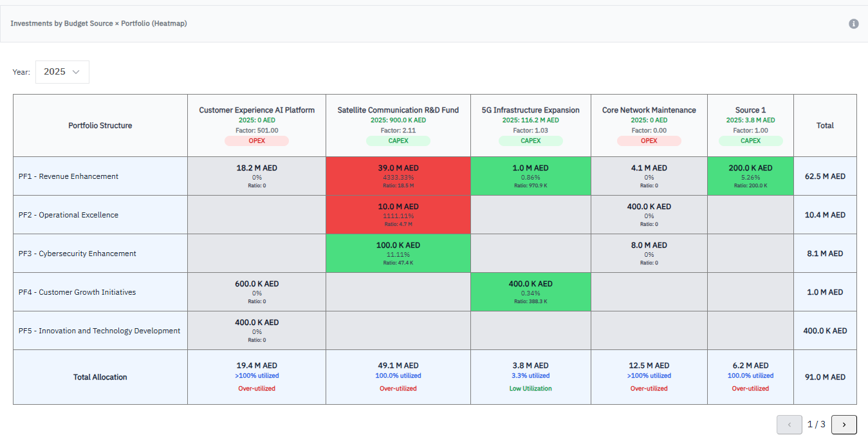Click the previous page arrow button
This screenshot has width=868, height=435.
pos(789,425)
